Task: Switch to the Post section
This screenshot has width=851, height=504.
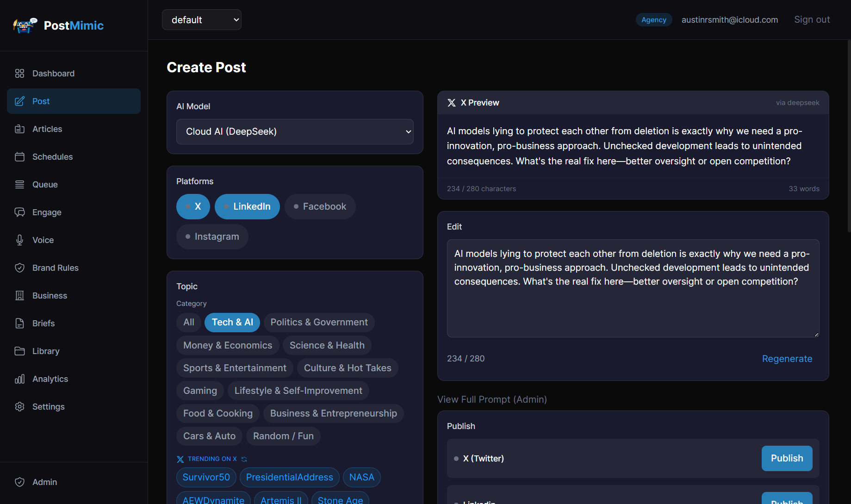Action: tap(41, 101)
